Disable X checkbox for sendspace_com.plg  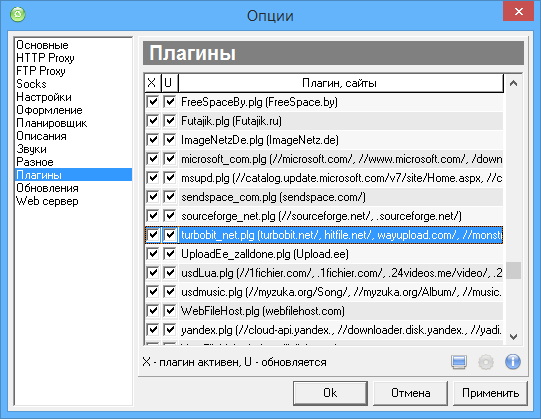point(152,197)
